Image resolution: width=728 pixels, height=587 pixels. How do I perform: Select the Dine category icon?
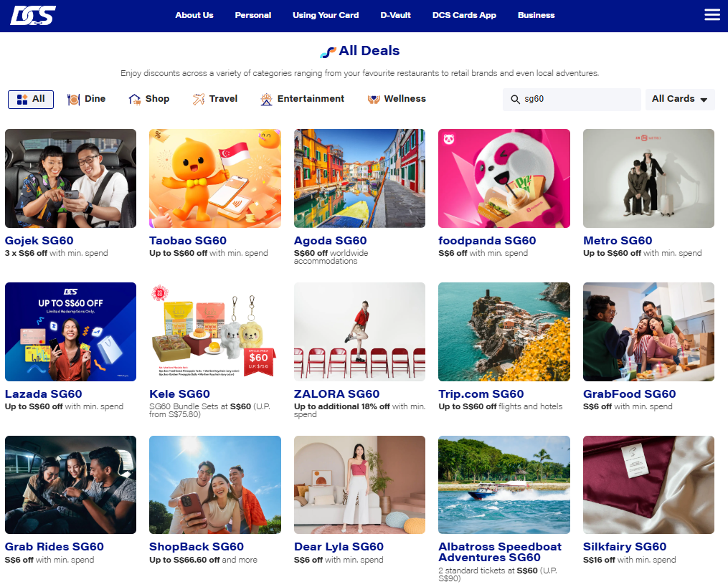pyautogui.click(x=73, y=100)
